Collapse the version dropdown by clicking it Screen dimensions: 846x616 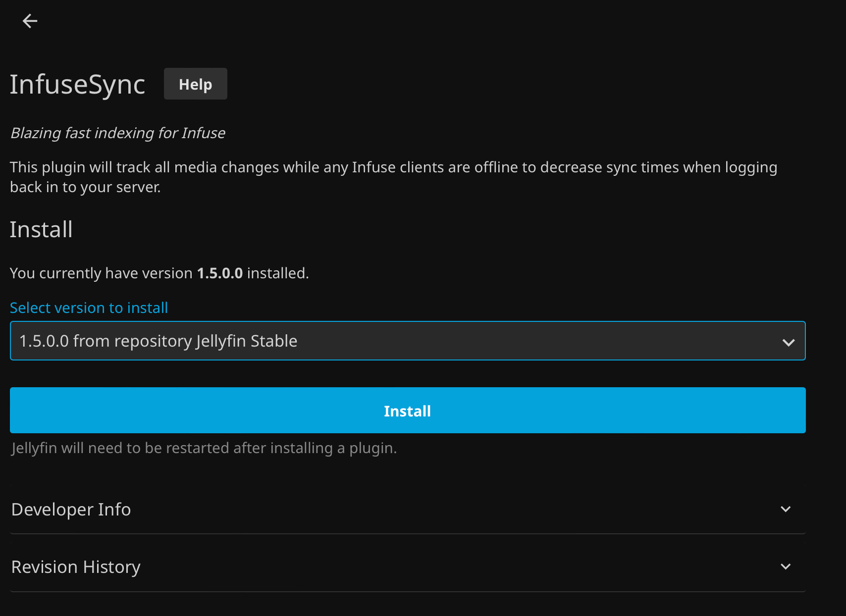[x=407, y=341]
